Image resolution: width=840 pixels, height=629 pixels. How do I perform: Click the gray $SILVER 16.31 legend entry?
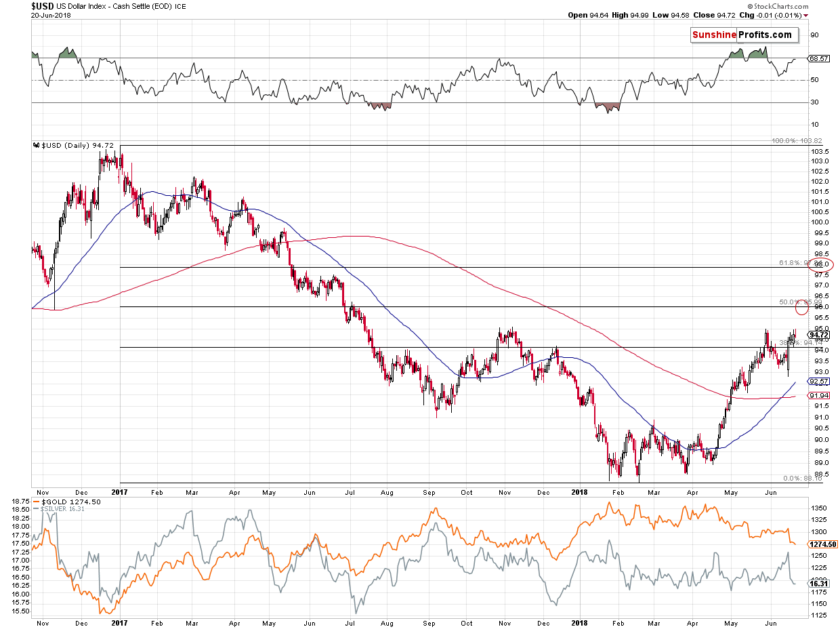click(62, 508)
